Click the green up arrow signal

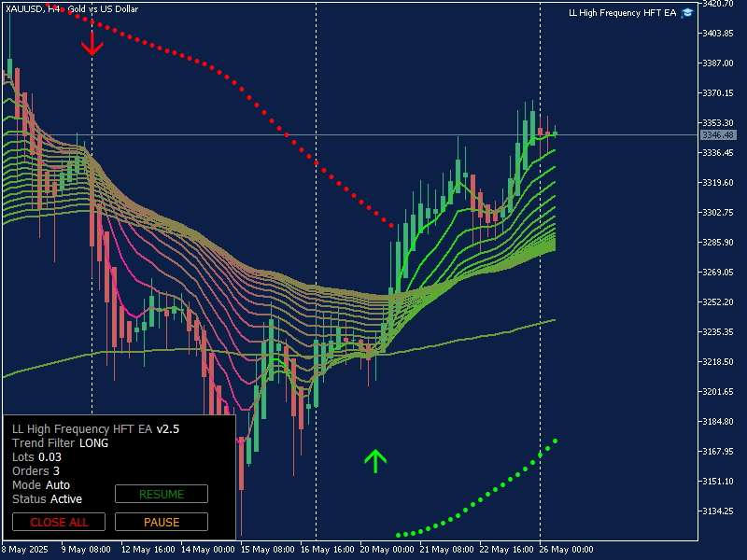(x=375, y=461)
